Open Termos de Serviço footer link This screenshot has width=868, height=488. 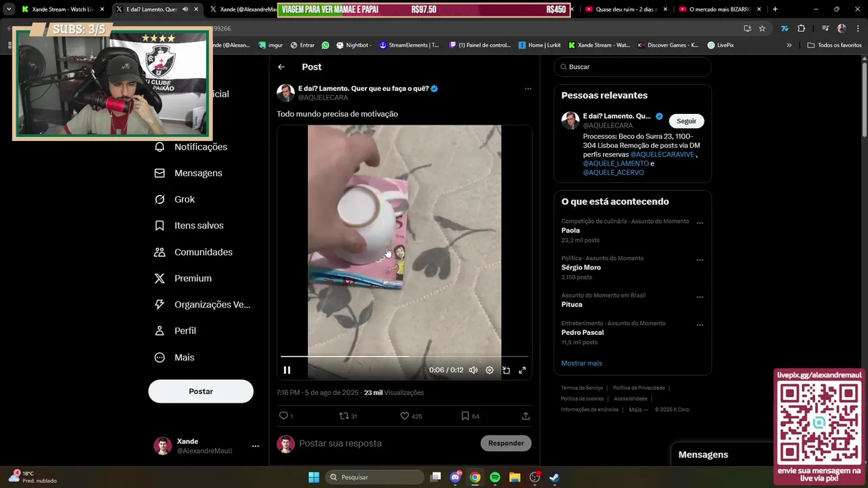[x=582, y=388]
